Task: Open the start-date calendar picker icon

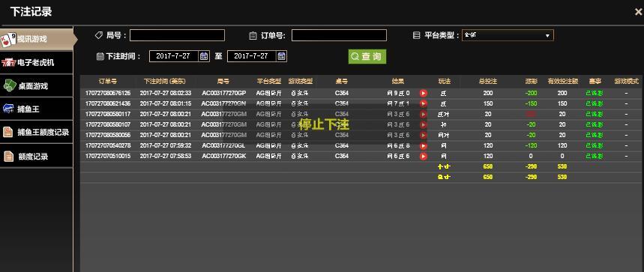Action: pos(204,56)
